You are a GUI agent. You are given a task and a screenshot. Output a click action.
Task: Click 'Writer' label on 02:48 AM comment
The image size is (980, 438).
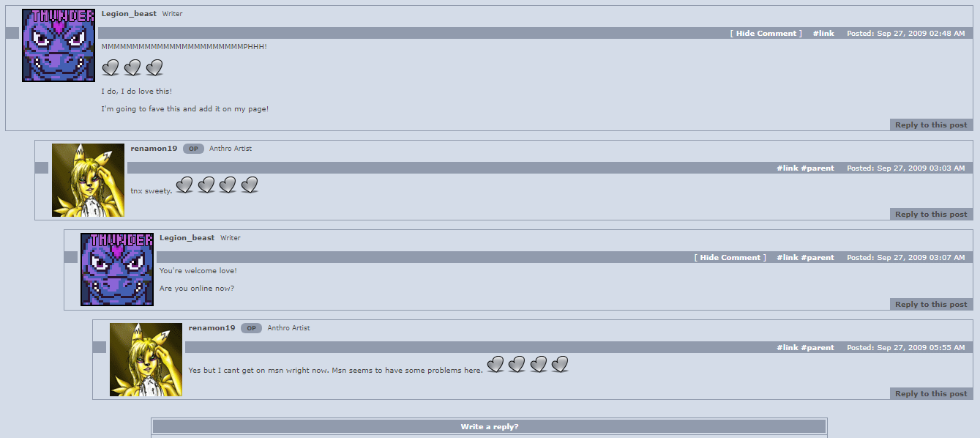tap(173, 14)
